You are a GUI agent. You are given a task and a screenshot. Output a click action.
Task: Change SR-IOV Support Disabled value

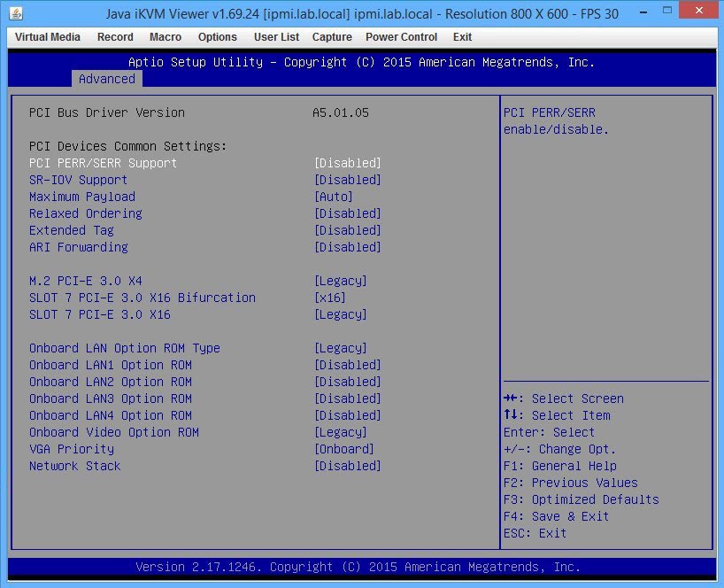coord(348,180)
